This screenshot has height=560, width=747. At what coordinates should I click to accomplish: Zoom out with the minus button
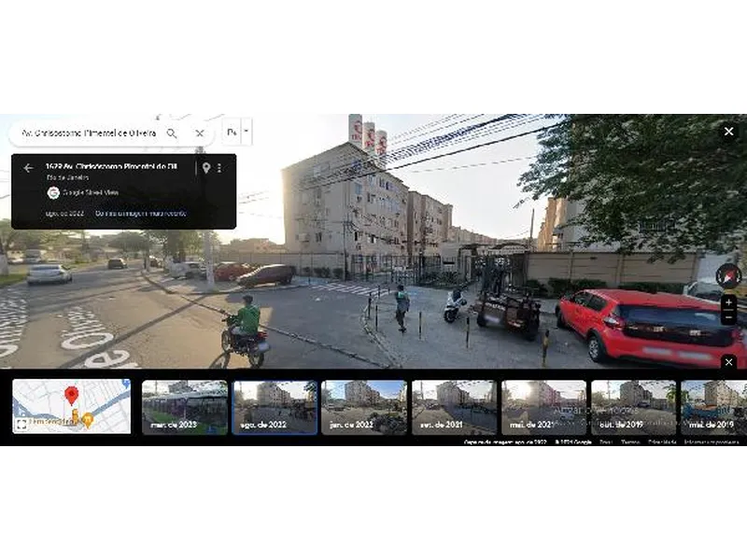coord(728,318)
